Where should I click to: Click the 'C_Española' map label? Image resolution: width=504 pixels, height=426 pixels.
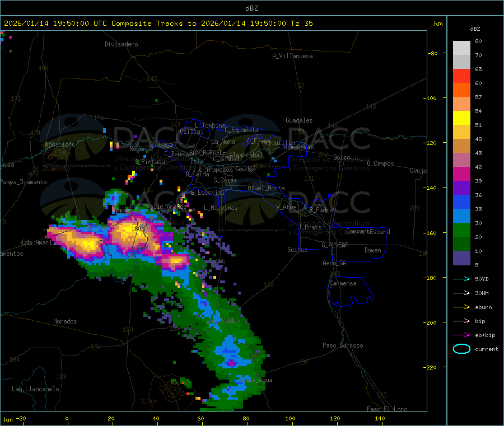(x=242, y=130)
